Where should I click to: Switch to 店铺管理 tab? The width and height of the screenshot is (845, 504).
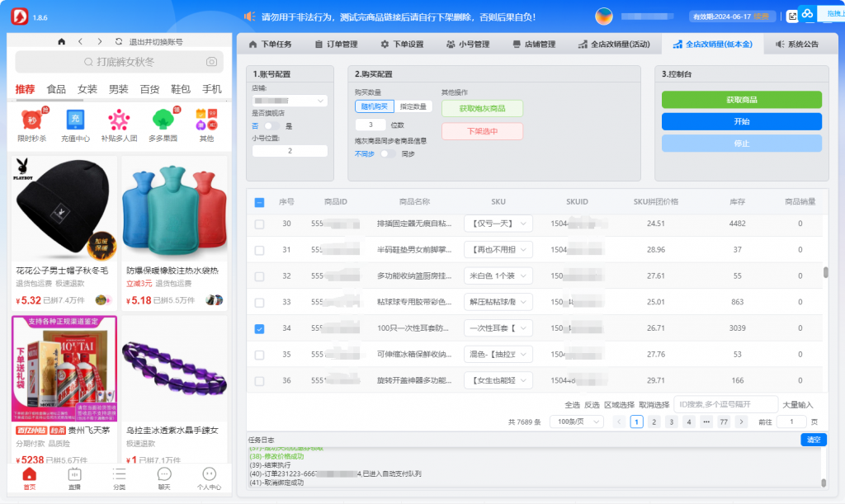point(534,45)
